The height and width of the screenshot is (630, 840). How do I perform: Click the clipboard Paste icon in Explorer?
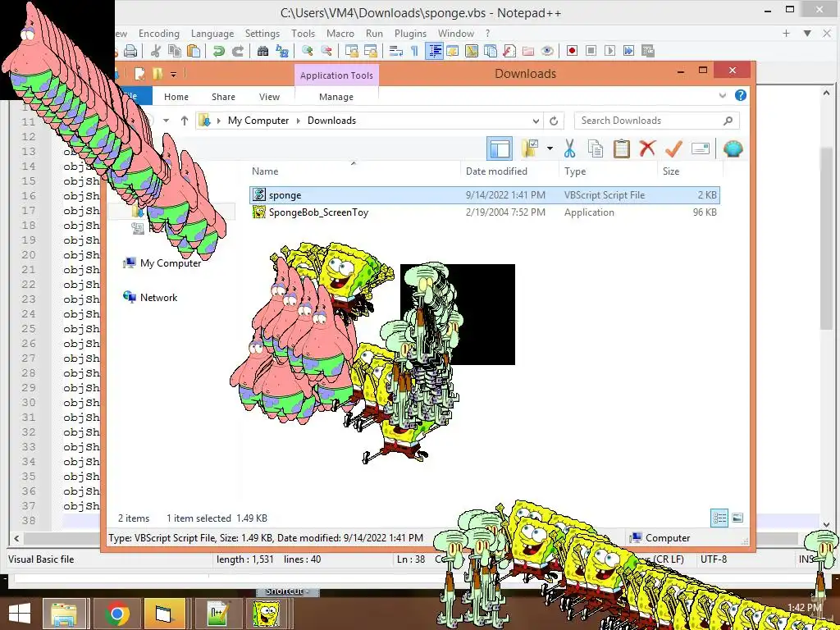pyautogui.click(x=622, y=148)
